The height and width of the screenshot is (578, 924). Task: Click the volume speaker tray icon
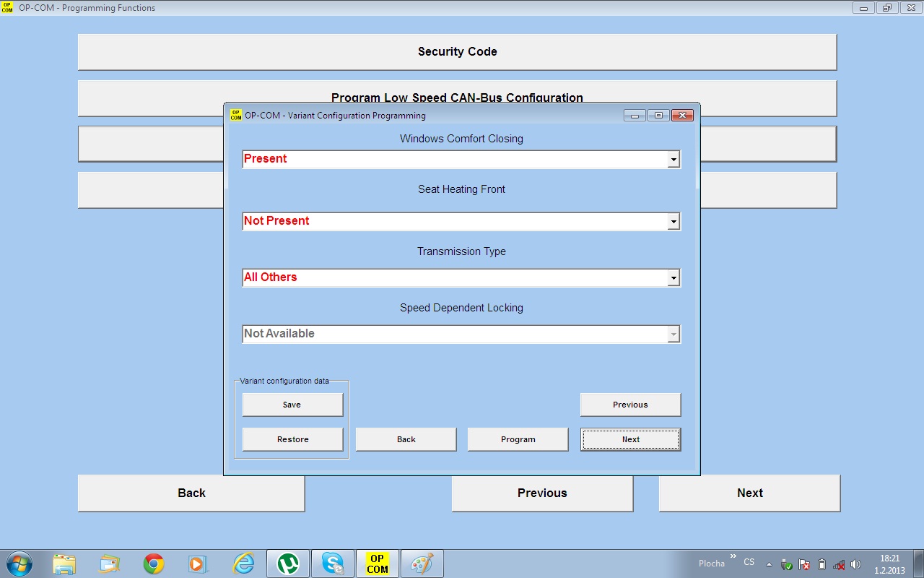point(855,564)
